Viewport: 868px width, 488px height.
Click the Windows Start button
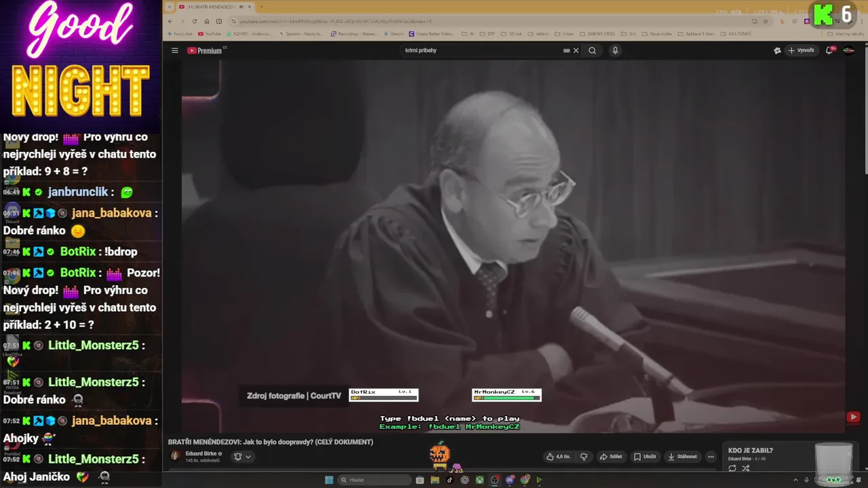click(x=329, y=480)
